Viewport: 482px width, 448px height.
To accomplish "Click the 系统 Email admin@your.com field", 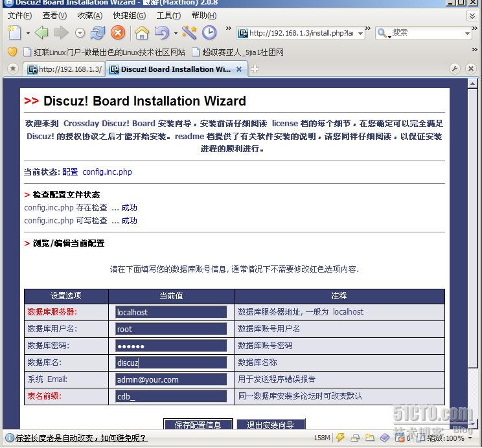I will (171, 380).
